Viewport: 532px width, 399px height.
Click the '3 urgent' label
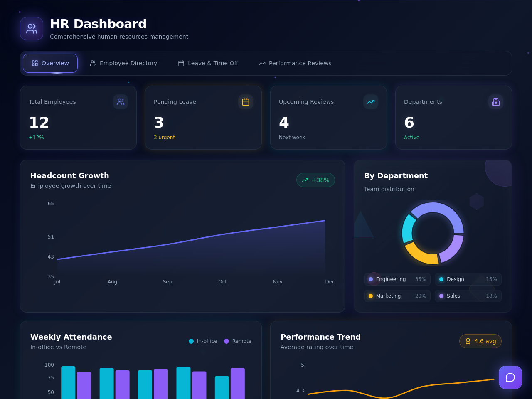164,138
